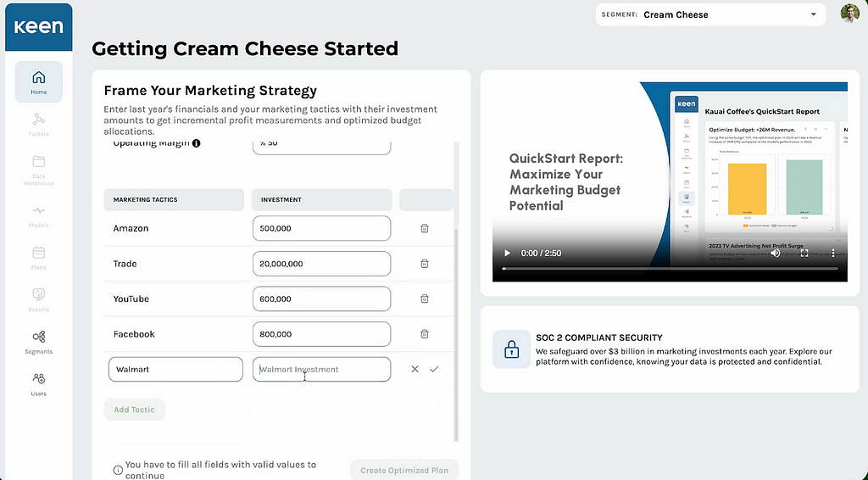Open the Factors sidebar item
This screenshot has width=868, height=480.
39,125
